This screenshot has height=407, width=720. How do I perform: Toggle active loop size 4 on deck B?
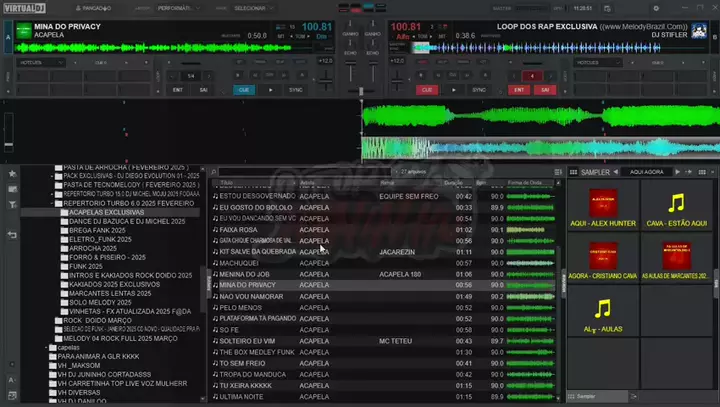(x=532, y=76)
